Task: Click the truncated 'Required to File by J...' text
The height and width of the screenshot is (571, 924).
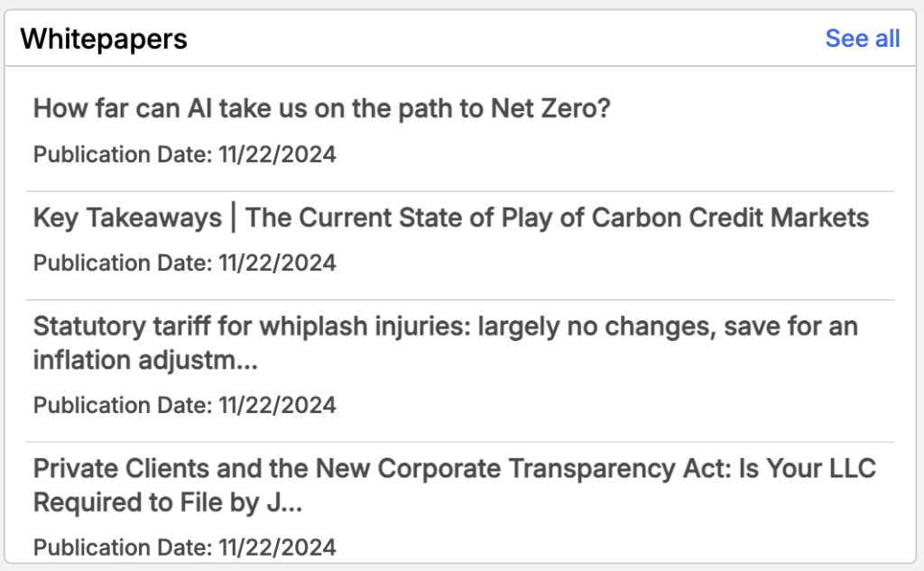Action: pos(167,503)
